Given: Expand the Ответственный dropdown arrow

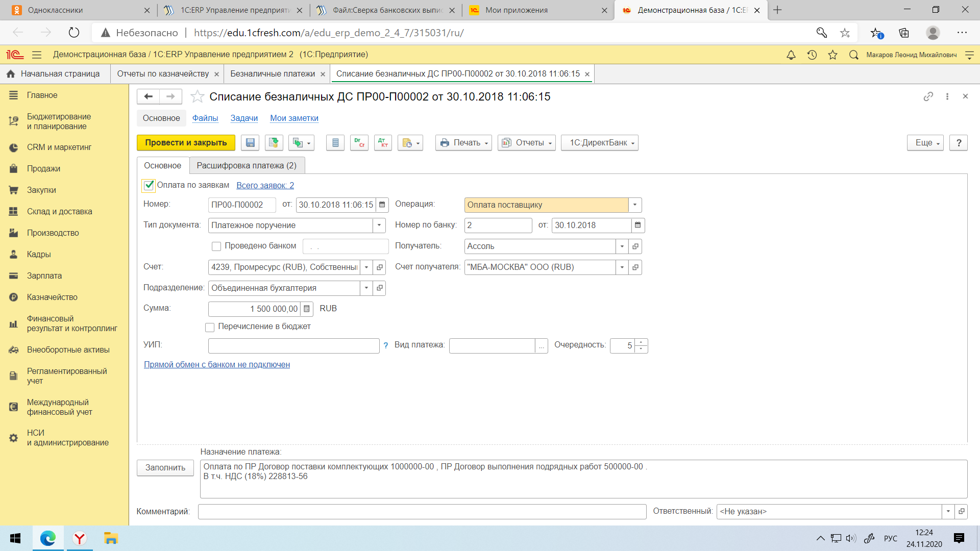Looking at the screenshot, I should 948,511.
